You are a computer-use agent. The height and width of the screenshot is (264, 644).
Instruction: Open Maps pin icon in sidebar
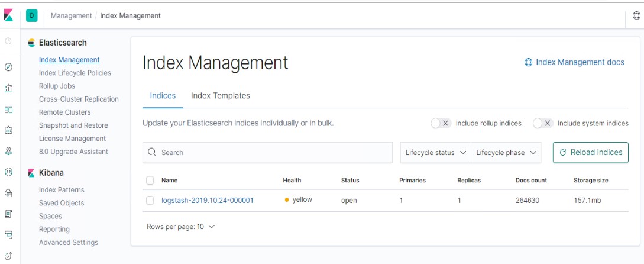9,151
